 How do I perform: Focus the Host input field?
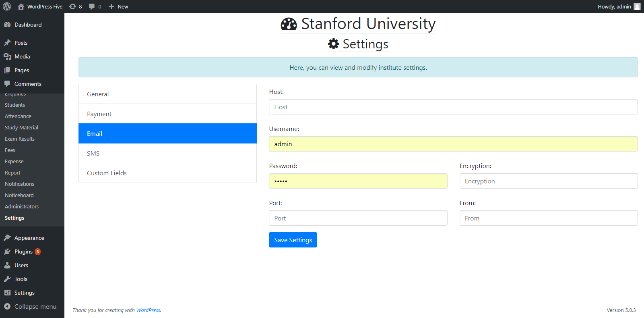[453, 107]
